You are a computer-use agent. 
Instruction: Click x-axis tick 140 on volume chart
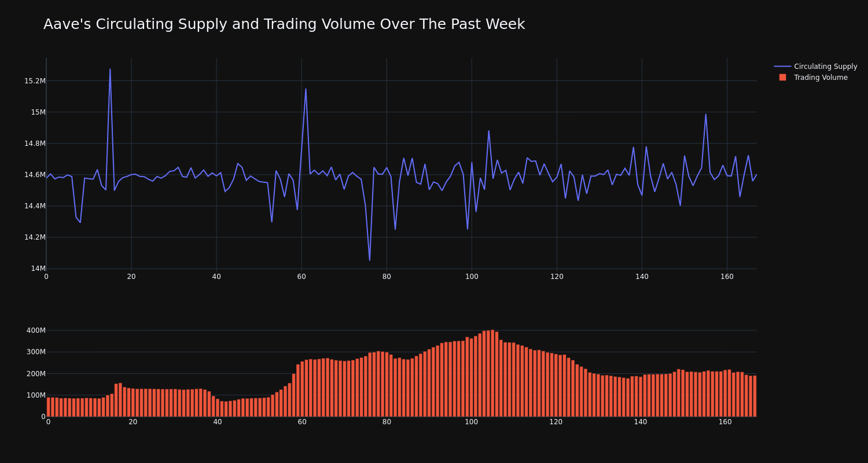(641, 422)
